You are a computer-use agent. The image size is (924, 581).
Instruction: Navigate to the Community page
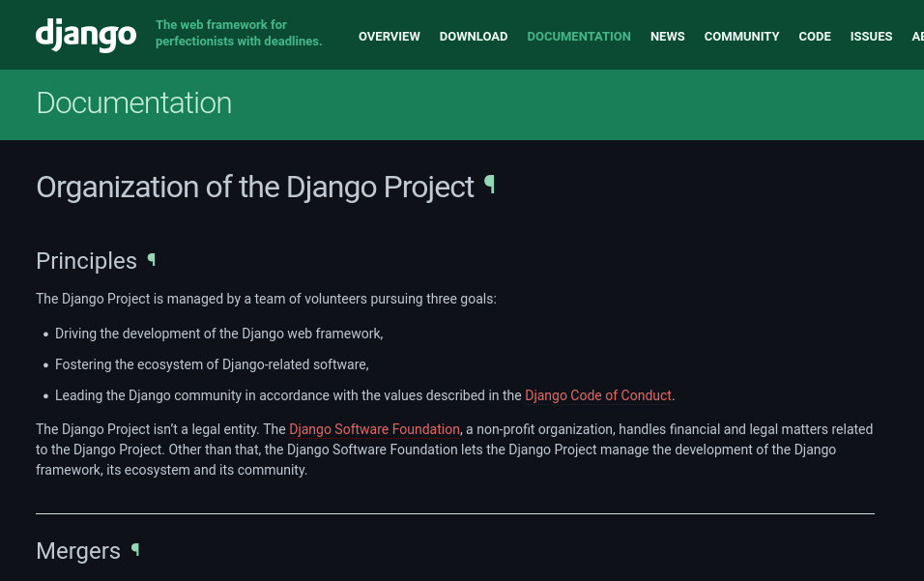point(741,37)
